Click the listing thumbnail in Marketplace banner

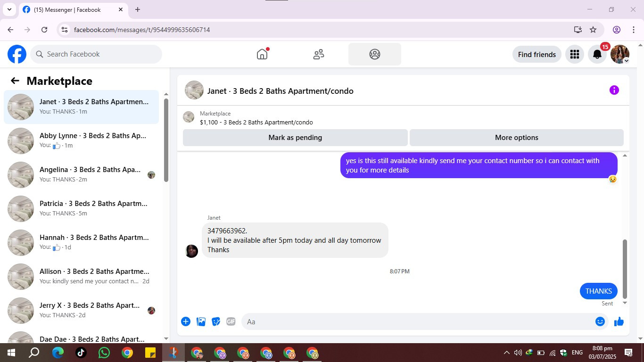pos(189,117)
